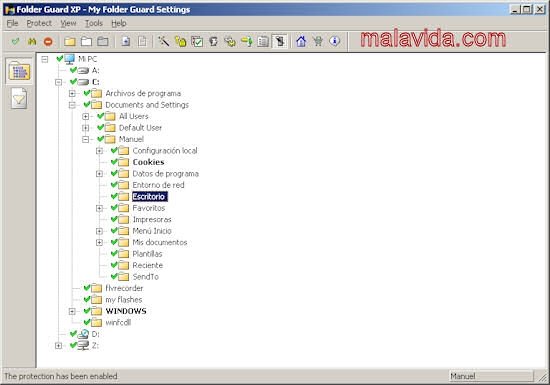Click the white empty folder toolbar icon
Screen dimensions: 550x385
[x=86, y=42]
